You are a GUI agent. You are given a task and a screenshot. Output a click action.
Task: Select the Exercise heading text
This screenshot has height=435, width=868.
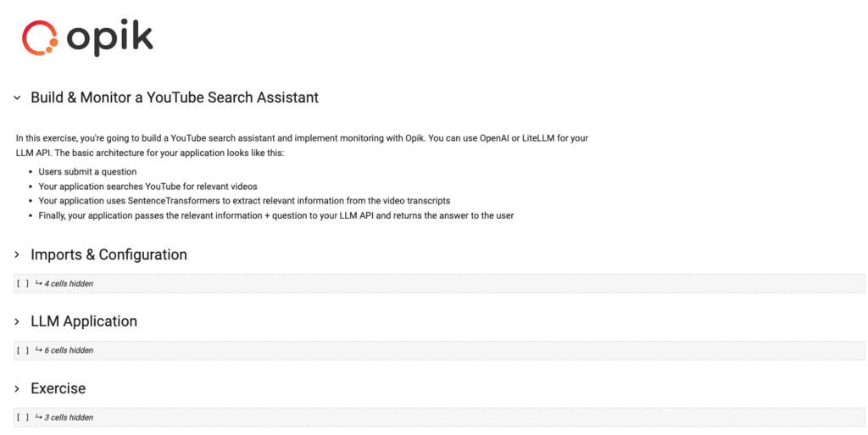click(x=58, y=388)
